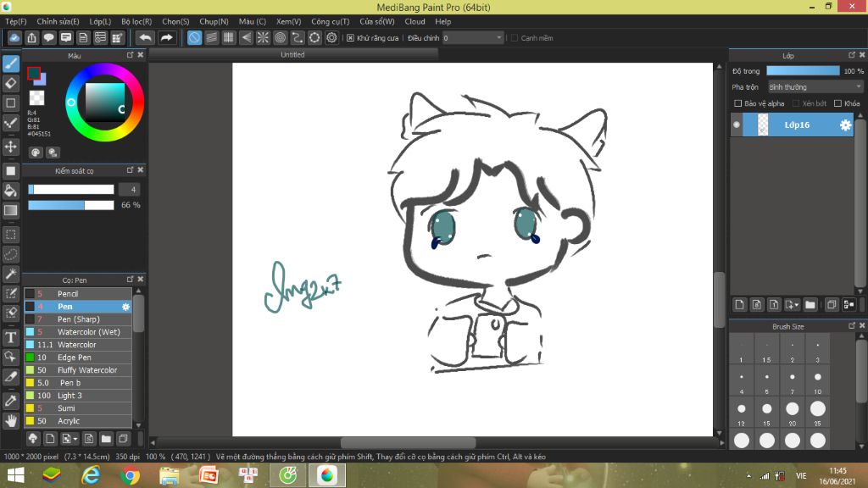Click the cloud save icon
The width and height of the screenshot is (868, 488).
click(14, 37)
